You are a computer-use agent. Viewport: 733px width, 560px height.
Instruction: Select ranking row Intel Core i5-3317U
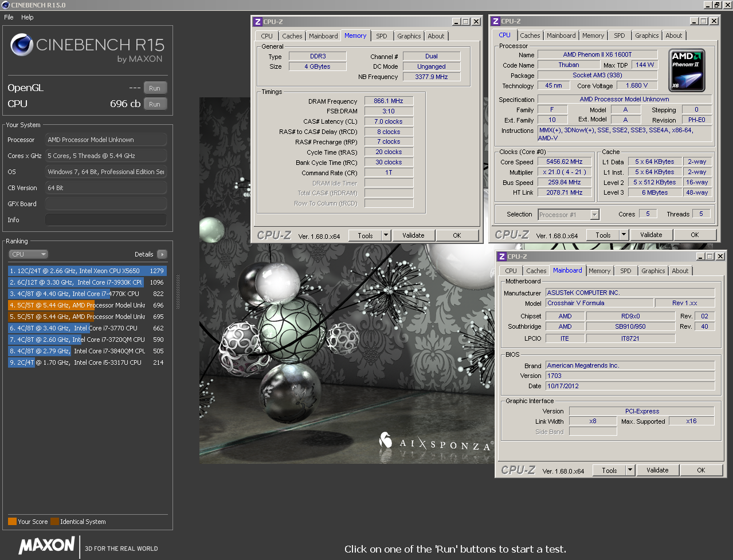[x=87, y=362]
